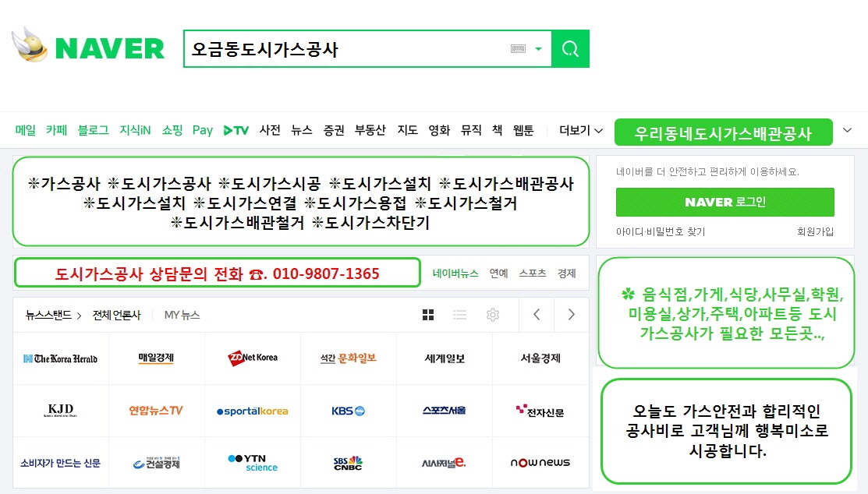
Task: Go to next newsstand page arrow
Action: point(572,315)
